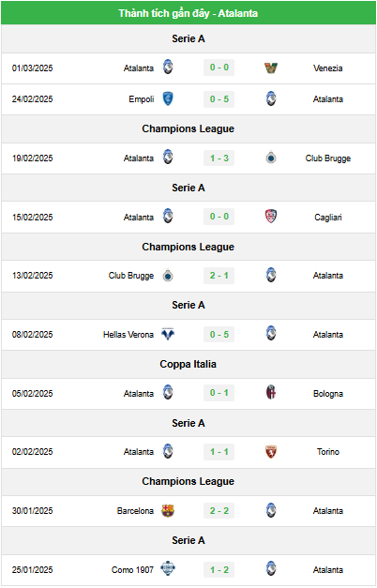Image resolution: width=377 pixels, height=588 pixels.
Task: Click the Bologna club crest icon
Action: point(271,393)
